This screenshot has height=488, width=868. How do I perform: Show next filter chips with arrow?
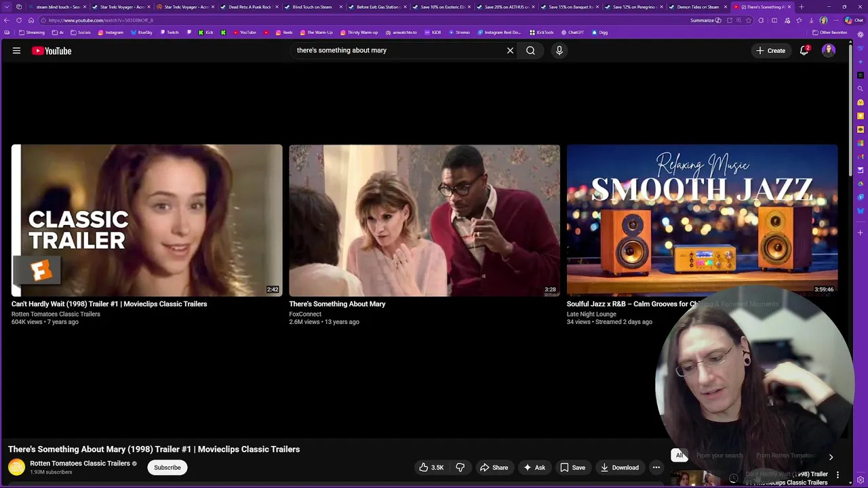(x=831, y=457)
